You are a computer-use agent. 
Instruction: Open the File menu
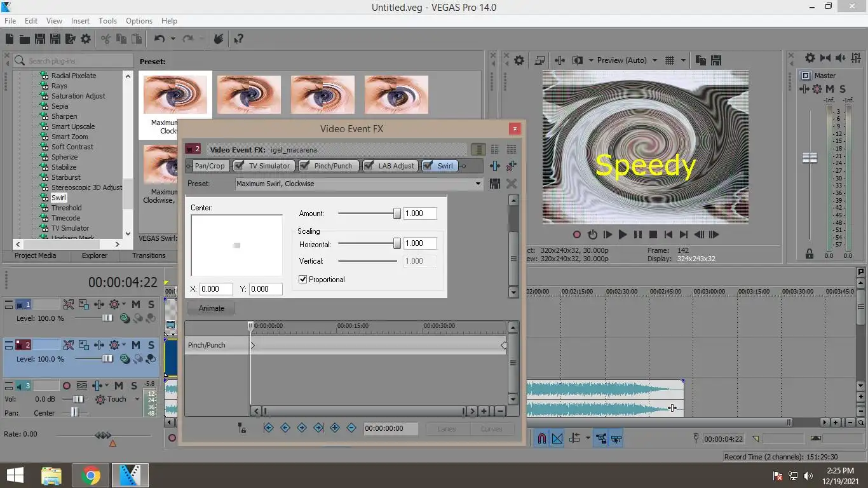click(x=10, y=20)
